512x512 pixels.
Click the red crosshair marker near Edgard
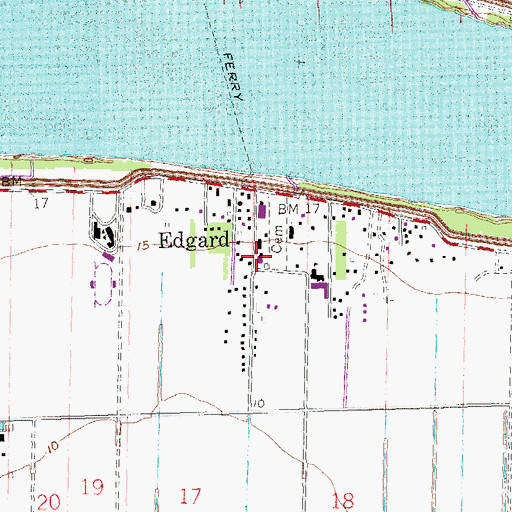(256, 257)
